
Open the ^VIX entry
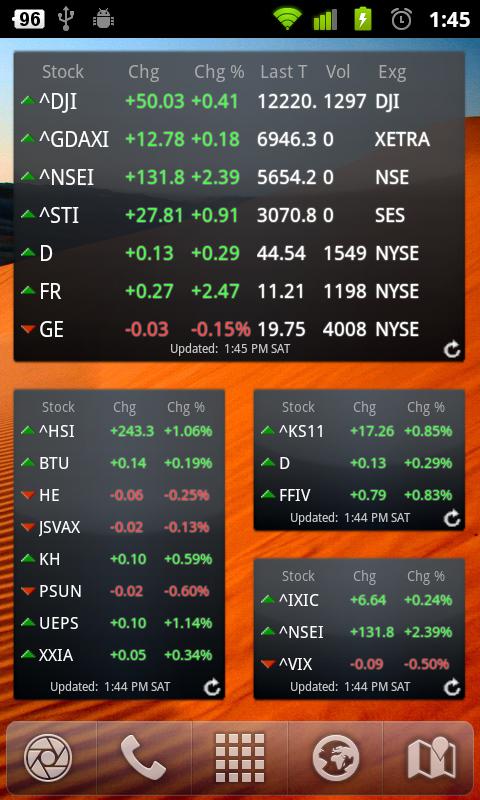359,664
